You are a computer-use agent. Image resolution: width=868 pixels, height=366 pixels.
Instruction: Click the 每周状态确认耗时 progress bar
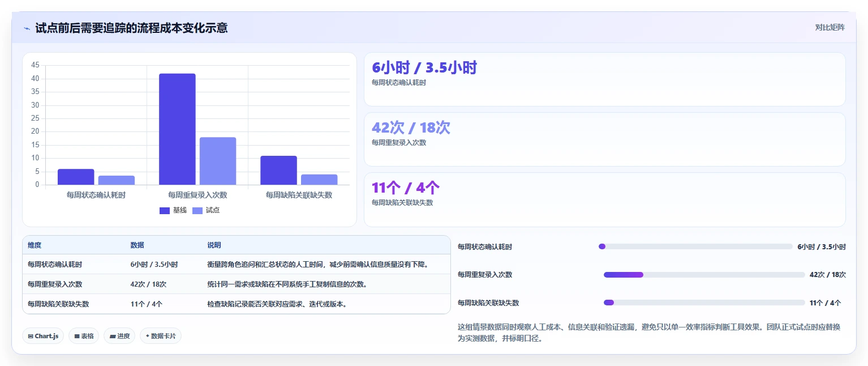(695, 246)
